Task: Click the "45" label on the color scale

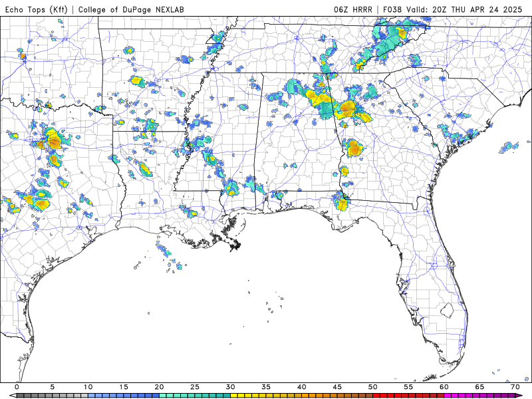Action: pyautogui.click(x=337, y=387)
